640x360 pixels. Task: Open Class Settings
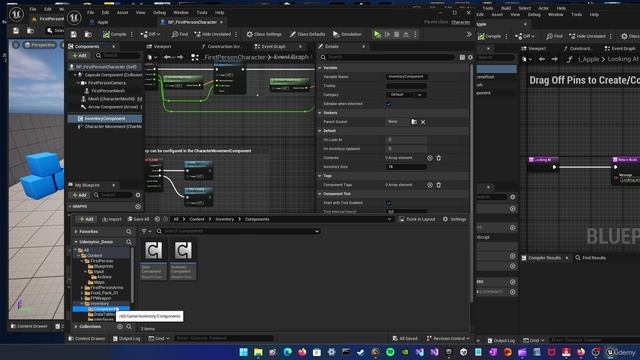264,34
